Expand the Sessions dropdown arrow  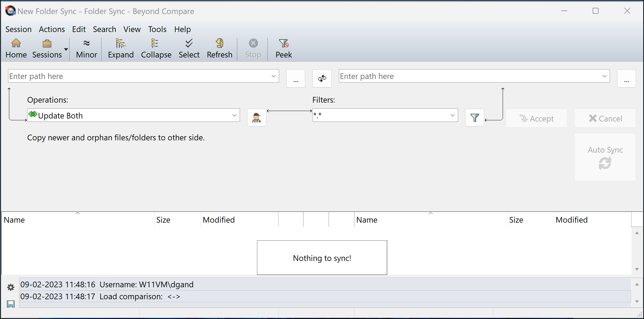click(x=66, y=49)
